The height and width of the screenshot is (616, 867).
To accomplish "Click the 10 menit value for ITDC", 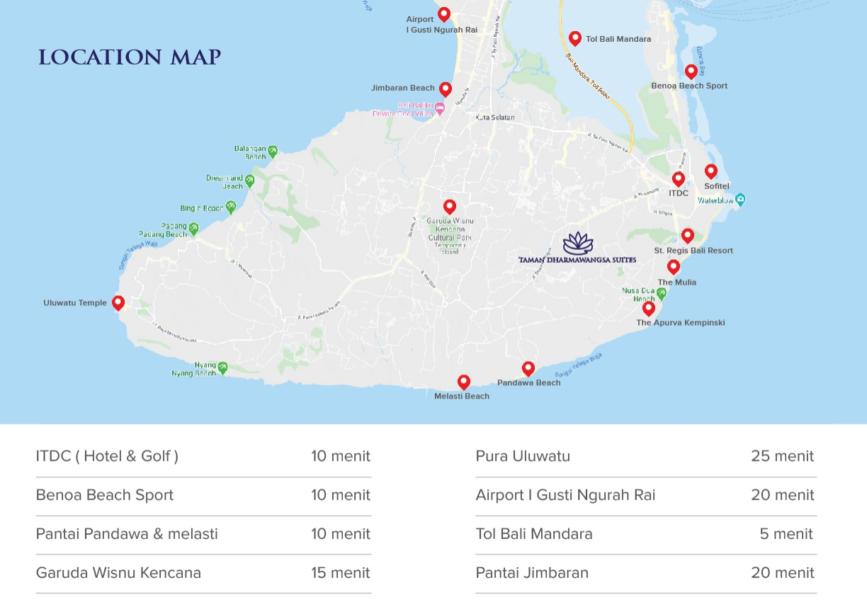I will tap(341, 456).
